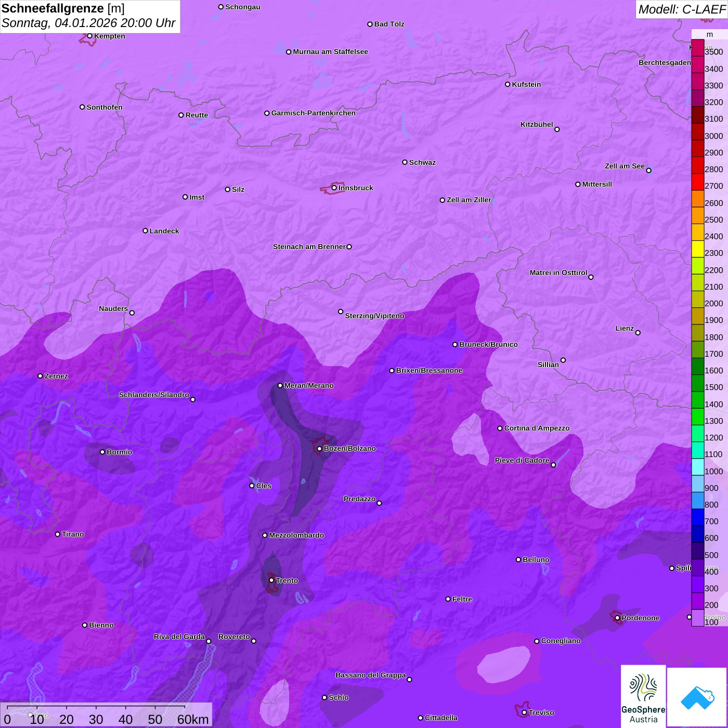This screenshot has height=728, width=728.
Task: Click the 1500 green legend swatch
Action: [698, 383]
